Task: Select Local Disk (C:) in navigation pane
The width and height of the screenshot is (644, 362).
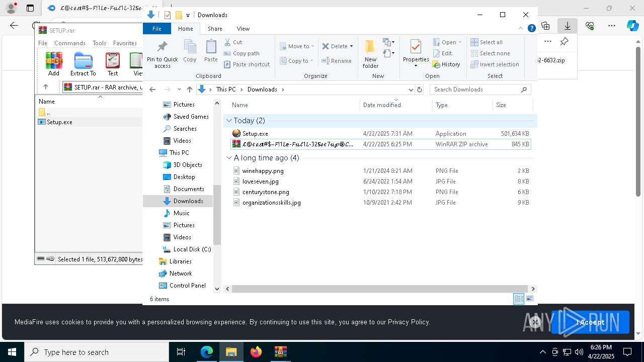Action: click(187, 249)
